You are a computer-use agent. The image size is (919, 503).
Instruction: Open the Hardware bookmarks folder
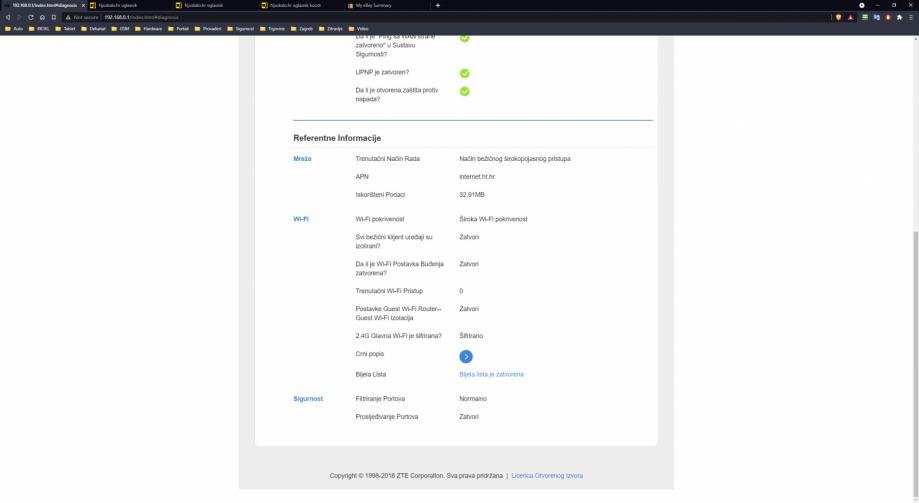point(148,28)
